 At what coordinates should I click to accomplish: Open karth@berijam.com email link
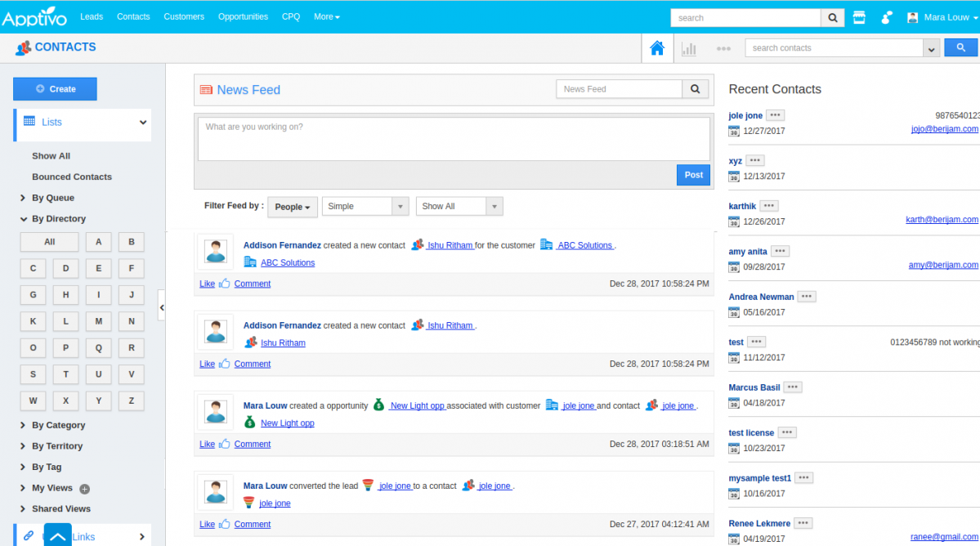pos(942,220)
